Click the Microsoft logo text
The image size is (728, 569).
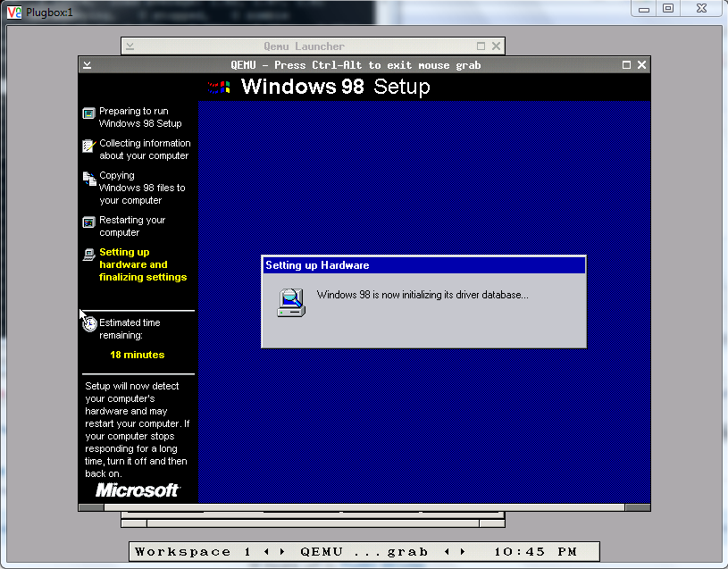coord(138,490)
